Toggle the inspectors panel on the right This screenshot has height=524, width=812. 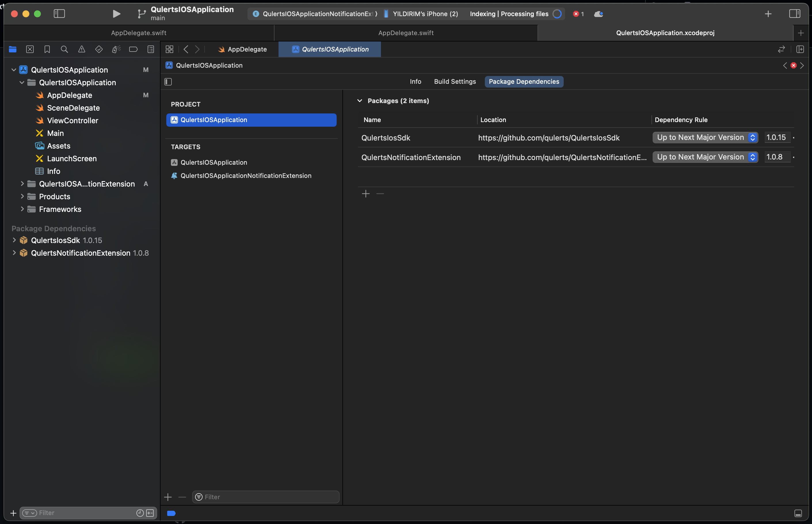795,14
